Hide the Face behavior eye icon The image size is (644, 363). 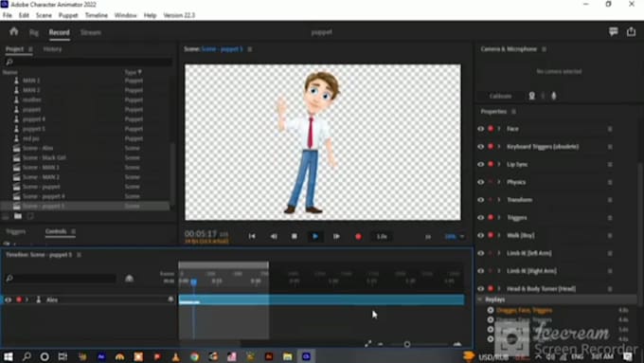[x=480, y=129]
